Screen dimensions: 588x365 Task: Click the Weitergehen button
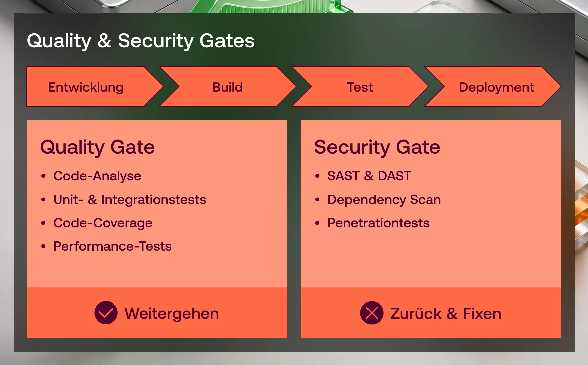pyautogui.click(x=157, y=313)
